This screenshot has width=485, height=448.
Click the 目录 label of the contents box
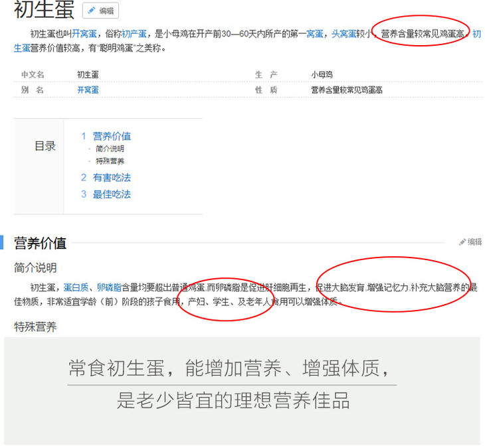click(45, 147)
